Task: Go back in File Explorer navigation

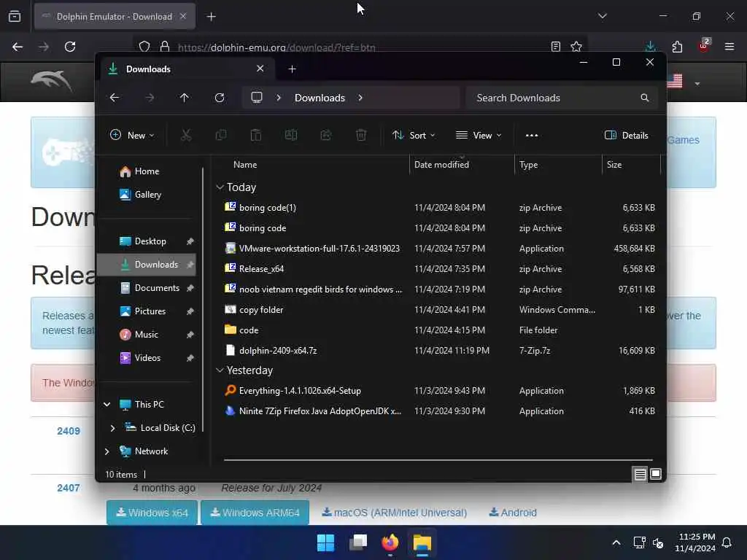Action: [x=115, y=98]
